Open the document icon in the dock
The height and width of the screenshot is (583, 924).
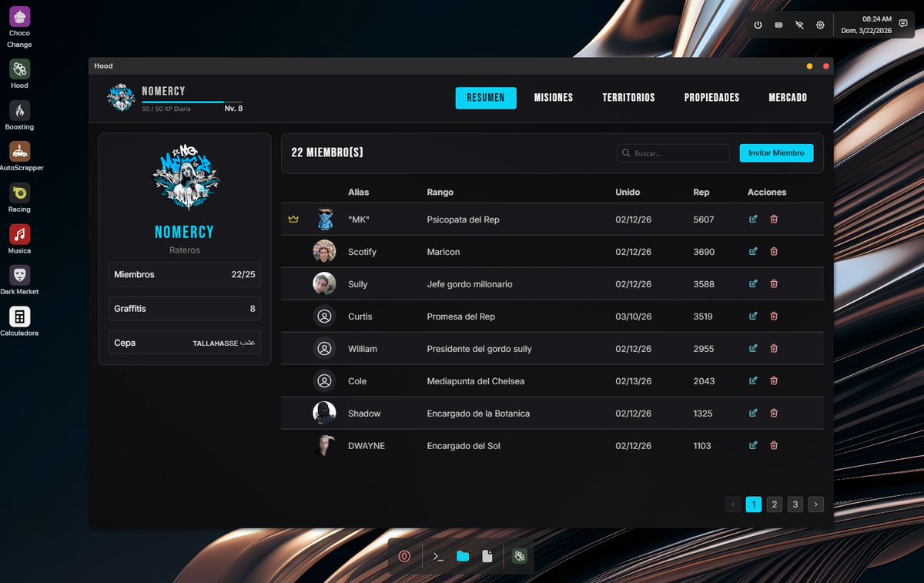pos(487,556)
